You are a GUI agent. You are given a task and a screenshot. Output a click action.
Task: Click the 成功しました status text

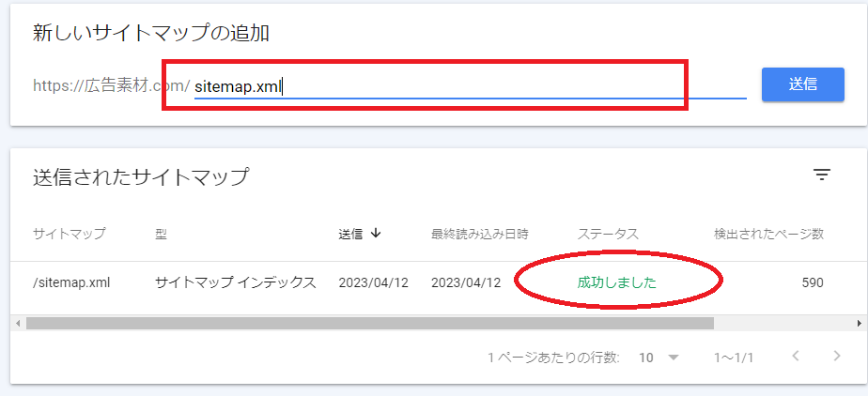point(616,282)
